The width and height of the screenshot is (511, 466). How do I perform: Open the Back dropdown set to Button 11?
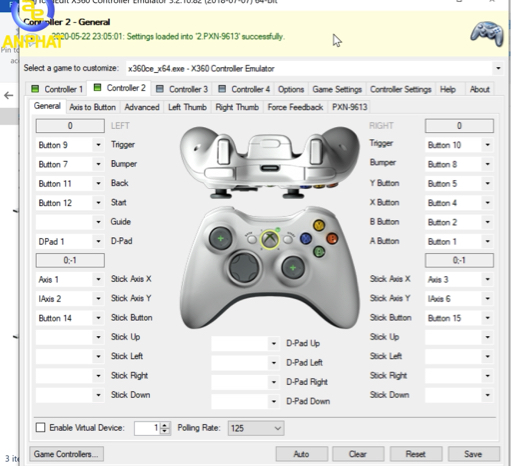[98, 184]
